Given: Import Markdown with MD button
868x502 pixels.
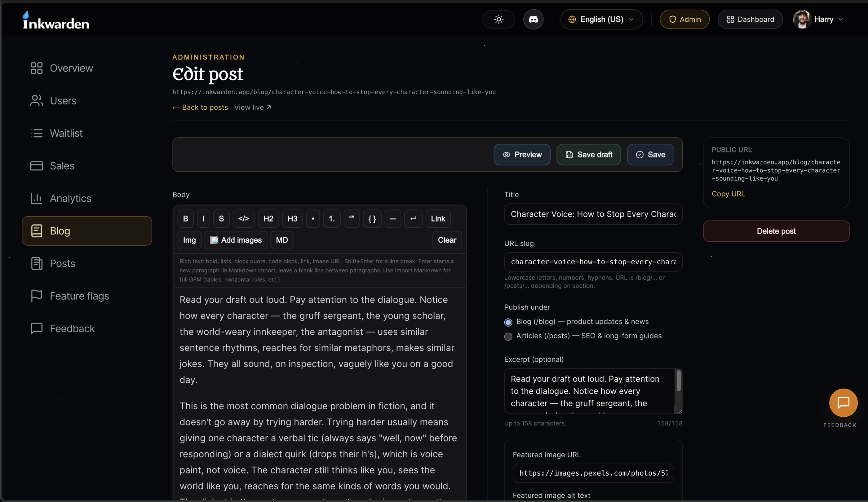Looking at the screenshot, I should tap(282, 240).
